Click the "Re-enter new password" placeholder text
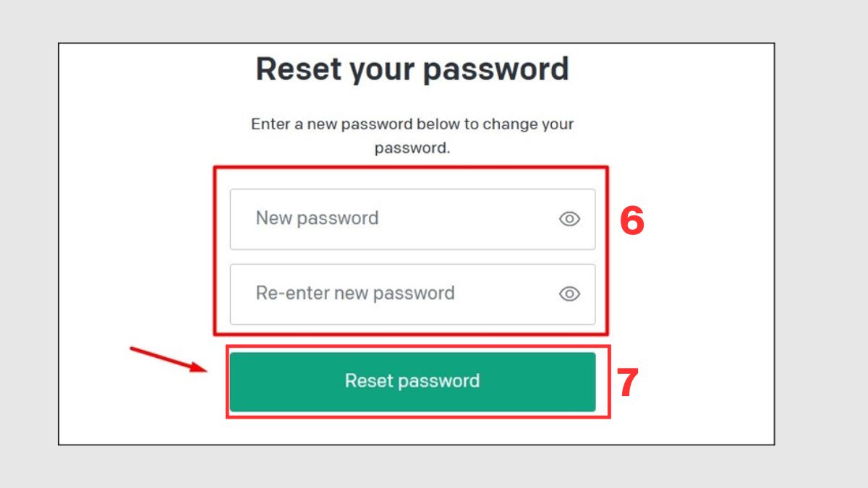 [355, 294]
